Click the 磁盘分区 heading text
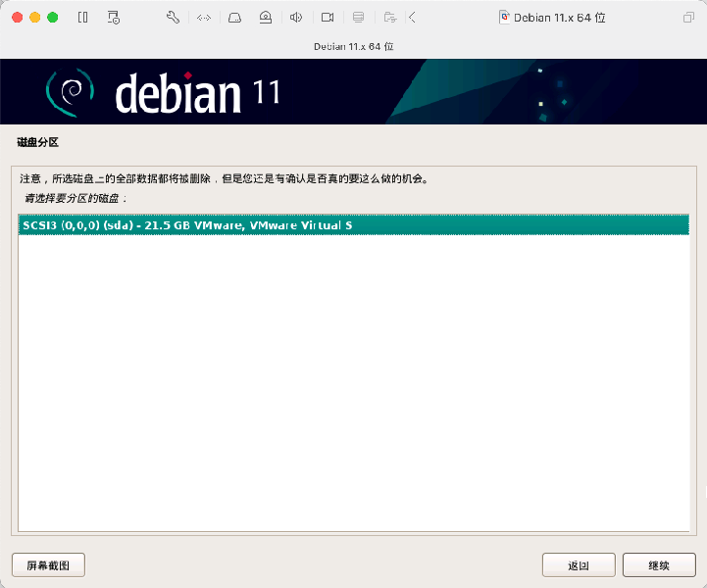 tap(38, 142)
